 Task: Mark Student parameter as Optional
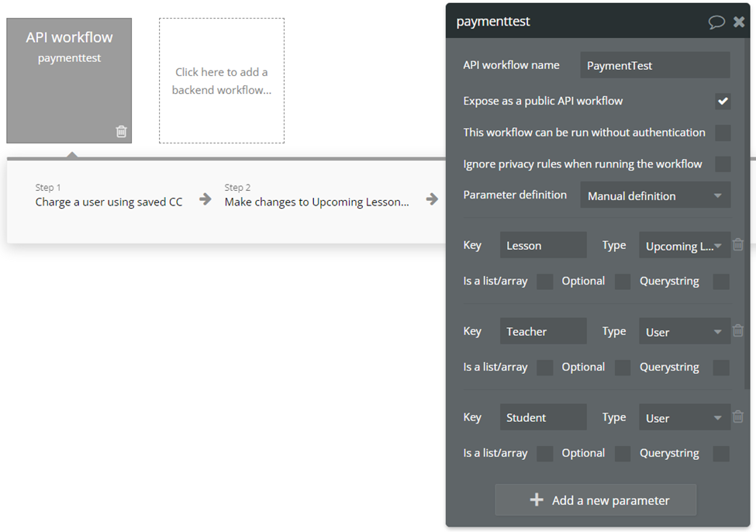[x=623, y=454]
